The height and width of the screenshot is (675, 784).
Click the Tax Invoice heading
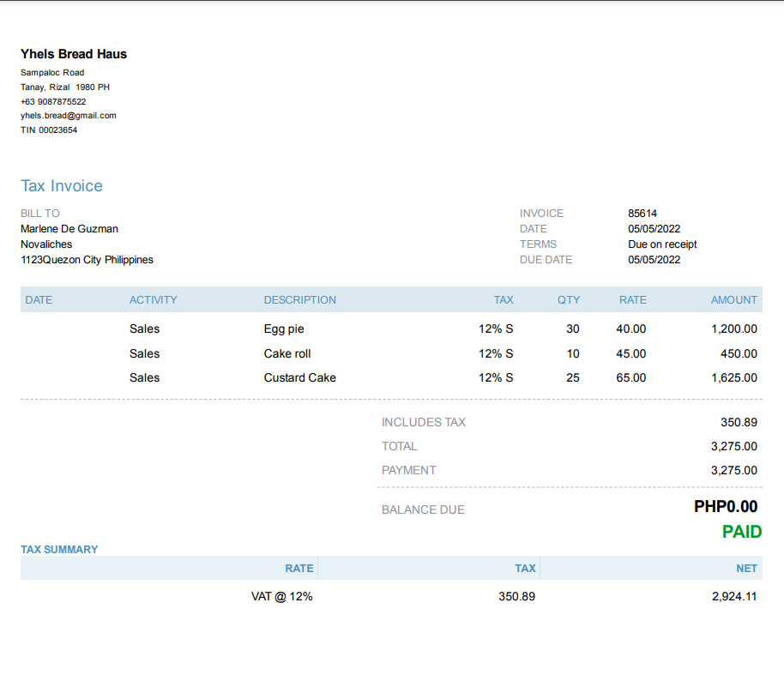(62, 186)
